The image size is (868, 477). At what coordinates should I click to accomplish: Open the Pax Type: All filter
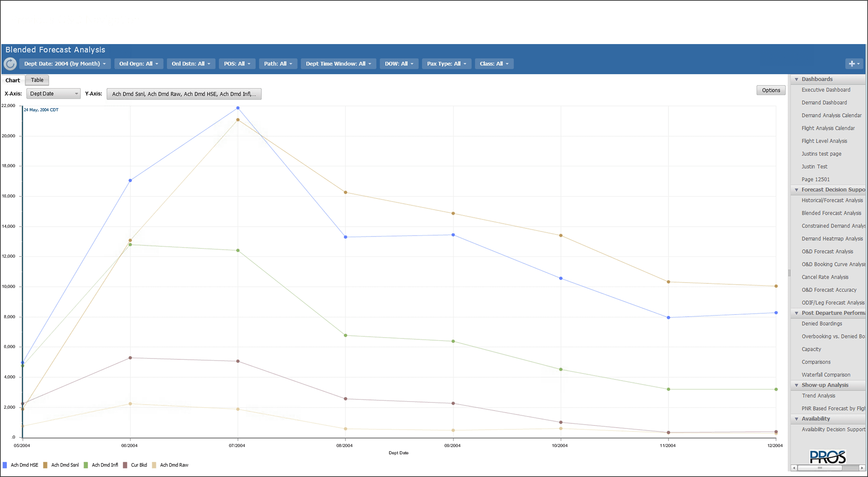click(x=446, y=64)
